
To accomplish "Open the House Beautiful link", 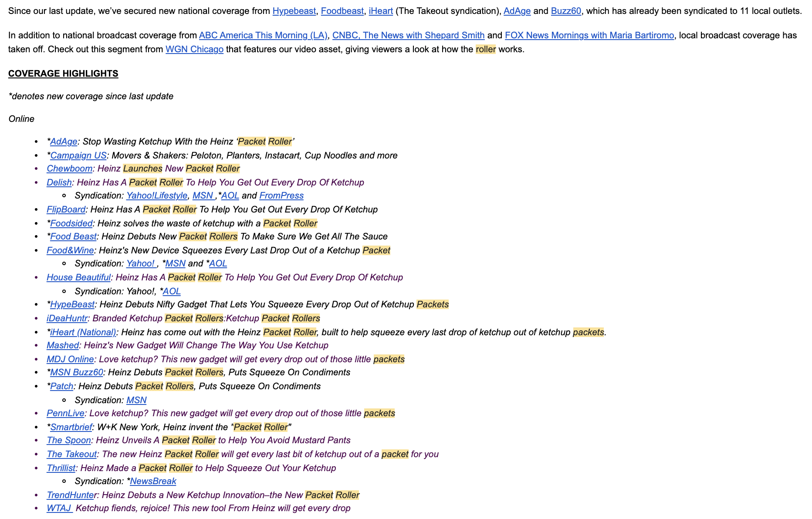I will [79, 277].
